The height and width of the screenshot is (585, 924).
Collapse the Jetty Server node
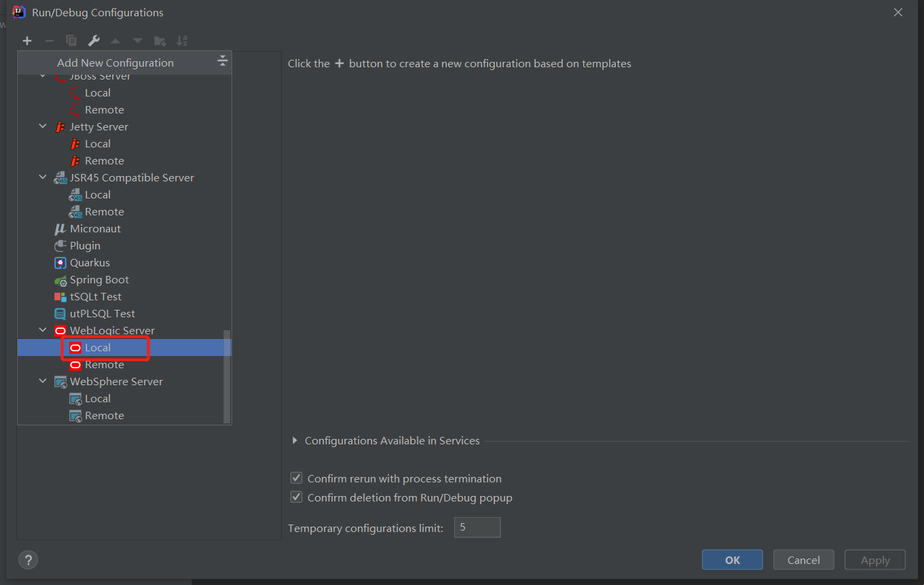pyautogui.click(x=43, y=126)
